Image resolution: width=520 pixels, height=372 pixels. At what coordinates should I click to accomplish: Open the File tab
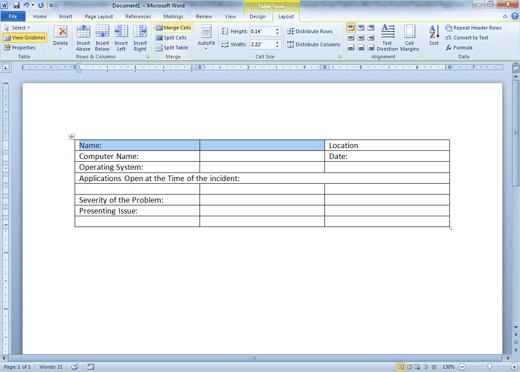(x=13, y=16)
